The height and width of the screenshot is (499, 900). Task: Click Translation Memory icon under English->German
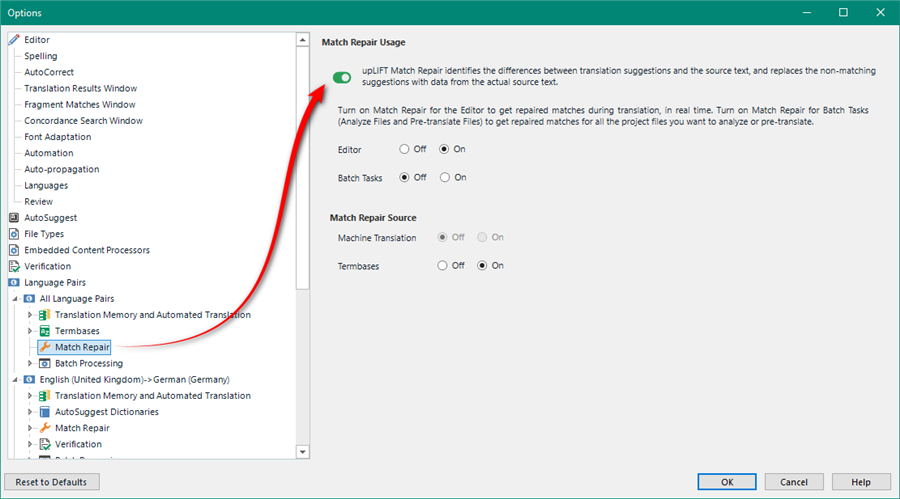(44, 396)
